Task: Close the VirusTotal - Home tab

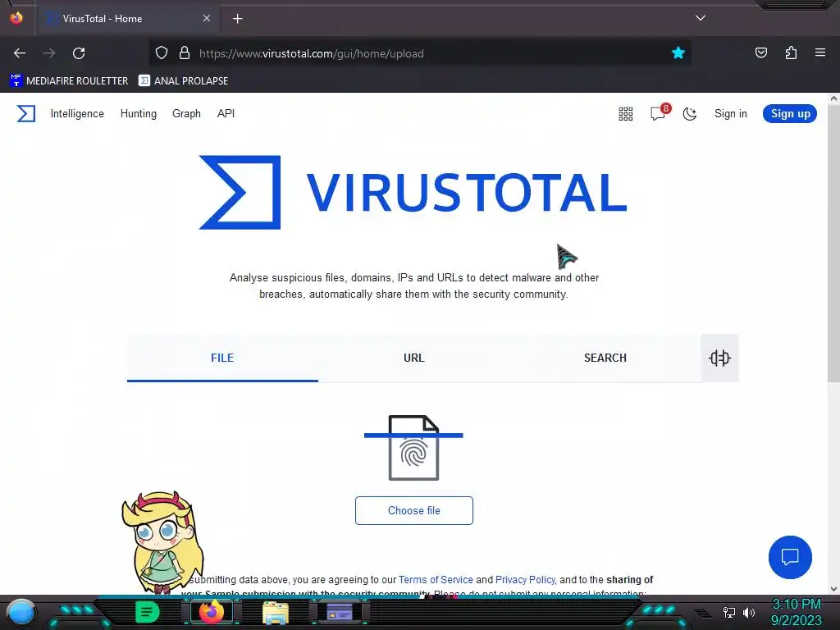Action: pyautogui.click(x=207, y=18)
